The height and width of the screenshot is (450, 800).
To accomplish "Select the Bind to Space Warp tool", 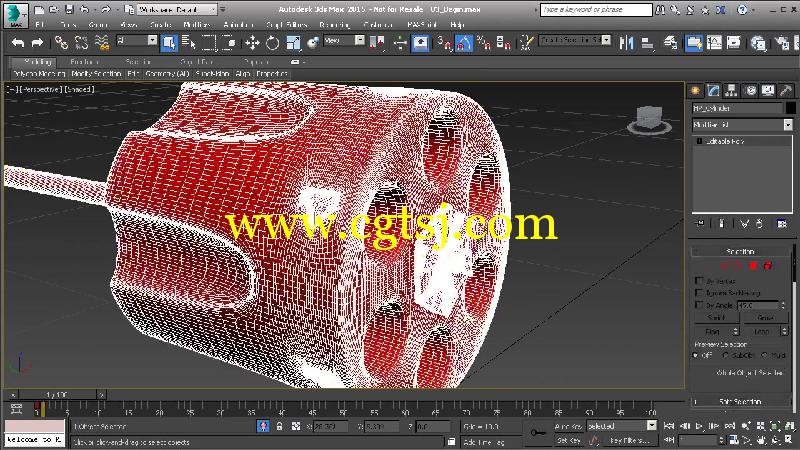I will click(102, 43).
